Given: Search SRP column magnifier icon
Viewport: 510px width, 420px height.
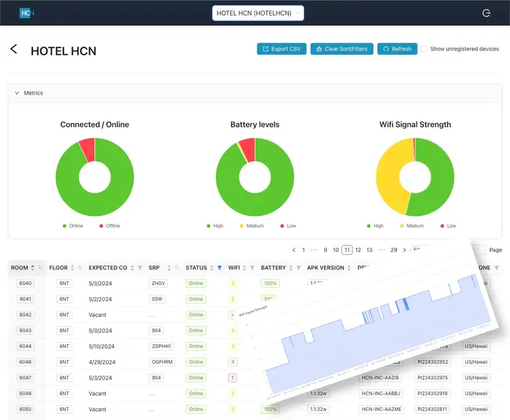Looking at the screenshot, I should 177,268.
